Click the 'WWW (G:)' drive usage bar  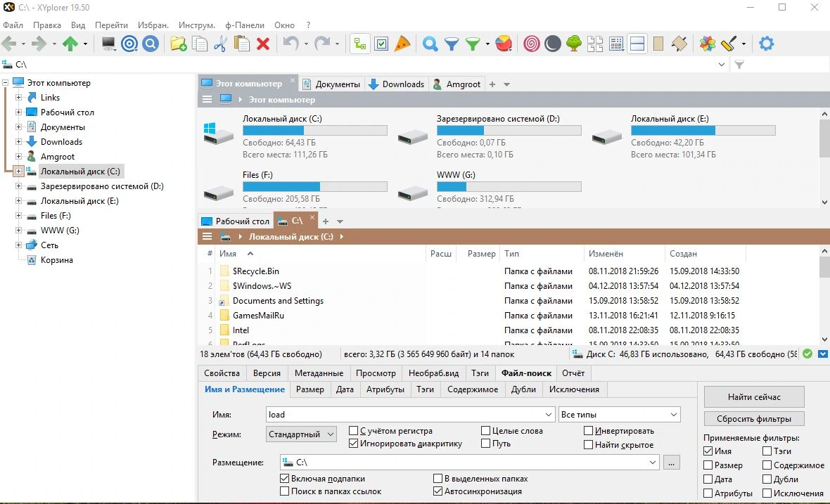coord(509,186)
